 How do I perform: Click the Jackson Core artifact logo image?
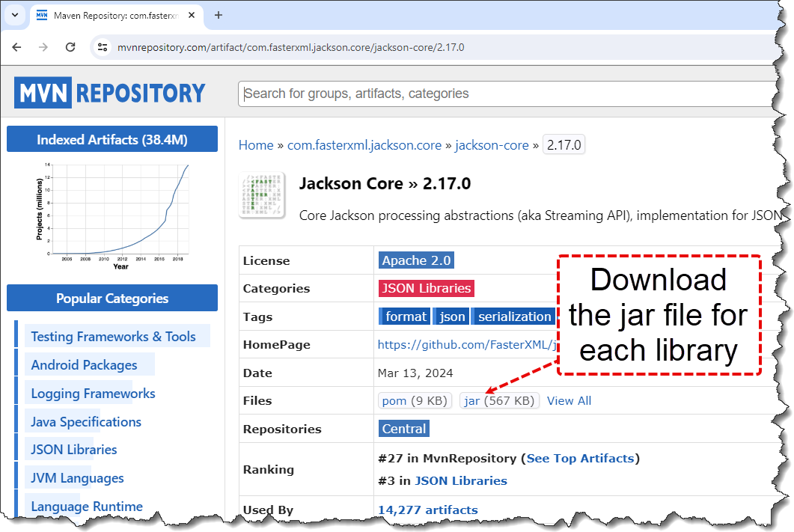pyautogui.click(x=260, y=196)
